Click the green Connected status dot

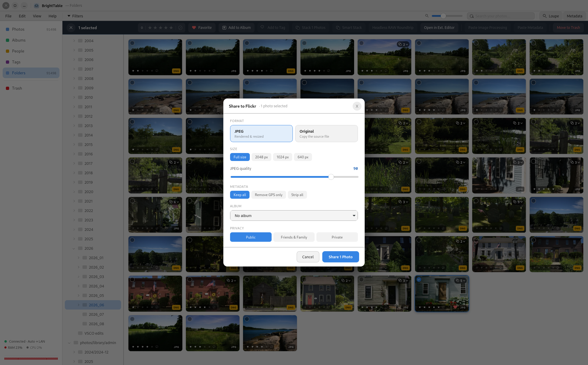click(6, 341)
